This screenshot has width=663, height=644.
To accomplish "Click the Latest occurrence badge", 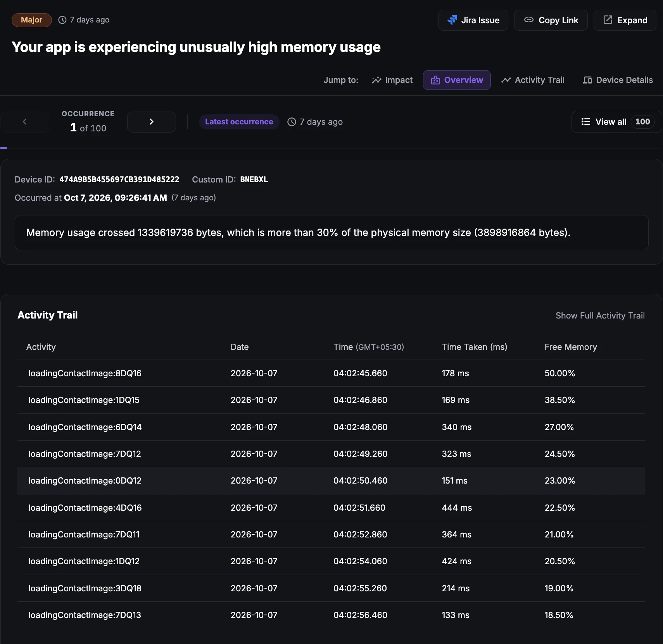I will click(x=239, y=122).
